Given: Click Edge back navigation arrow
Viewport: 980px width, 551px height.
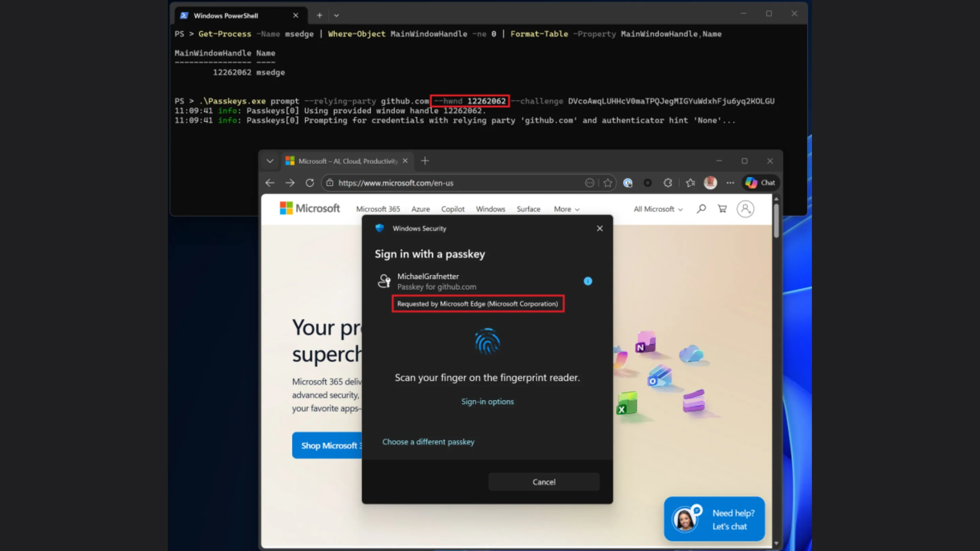Looking at the screenshot, I should tap(270, 183).
